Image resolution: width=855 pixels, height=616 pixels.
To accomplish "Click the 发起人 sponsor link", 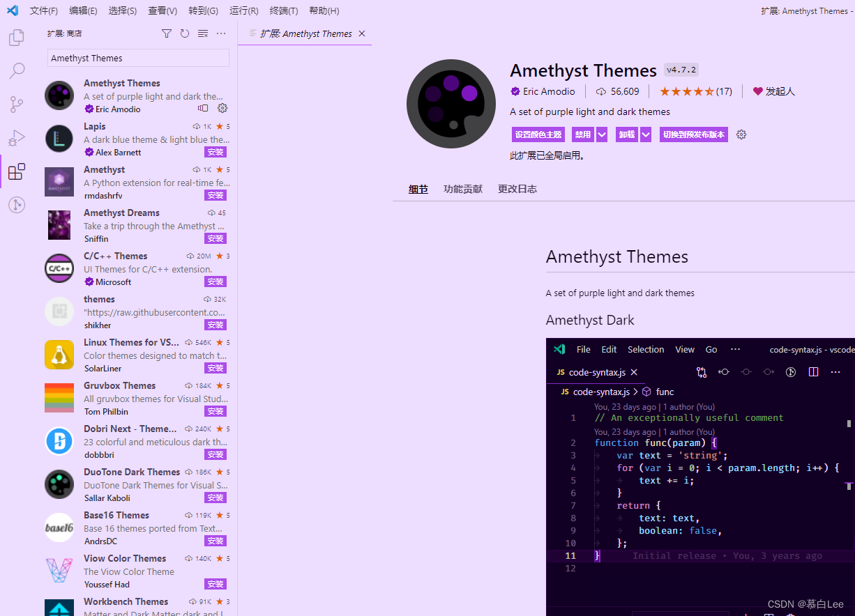I will pos(774,91).
